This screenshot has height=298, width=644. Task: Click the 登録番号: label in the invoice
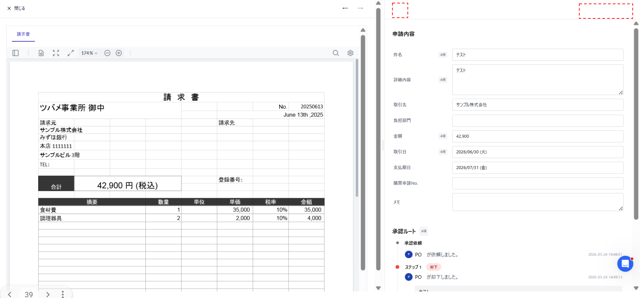pyautogui.click(x=230, y=180)
